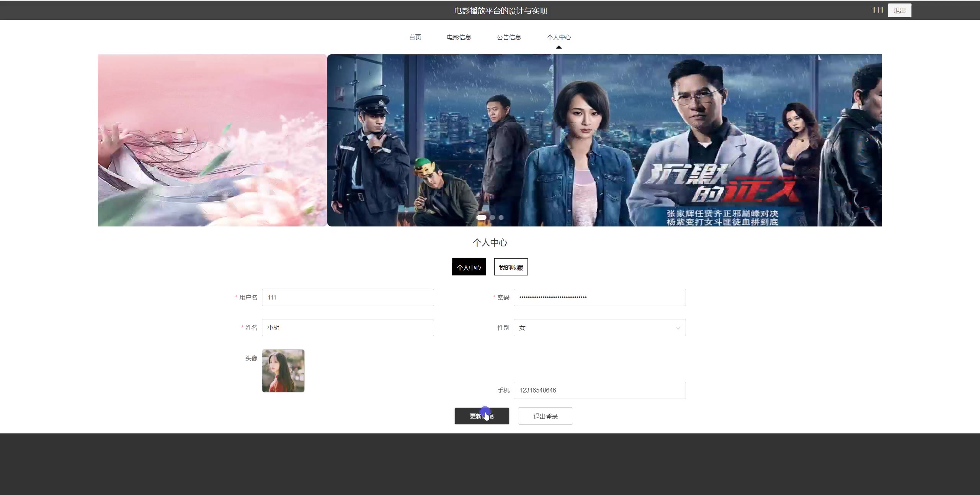Select the first carousel indicator
This screenshot has width=980, height=495.
[482, 217]
